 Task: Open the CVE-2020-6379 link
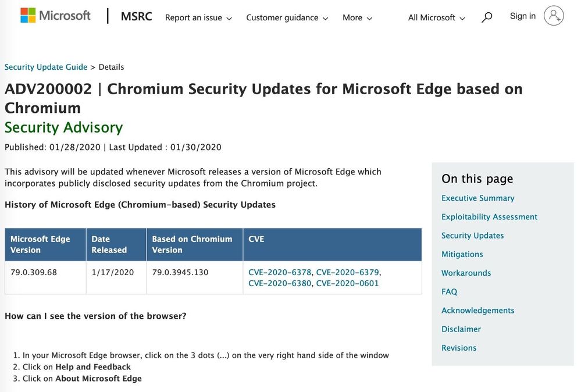click(347, 272)
